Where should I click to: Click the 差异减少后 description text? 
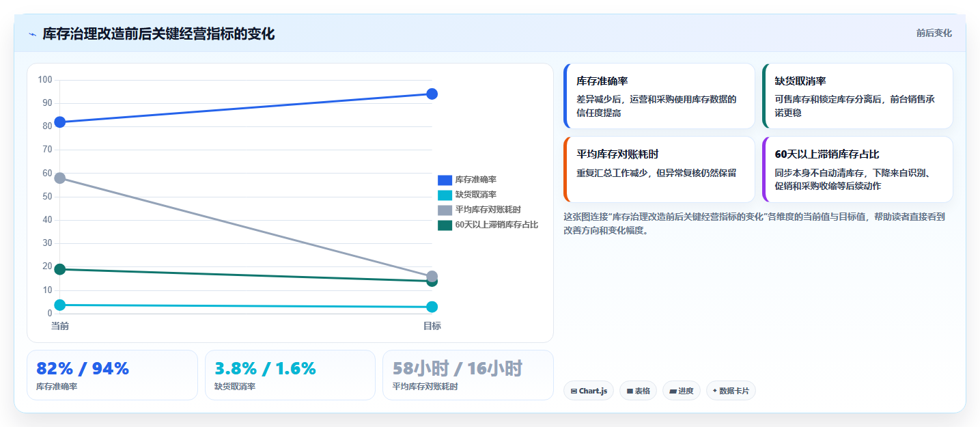(656, 106)
